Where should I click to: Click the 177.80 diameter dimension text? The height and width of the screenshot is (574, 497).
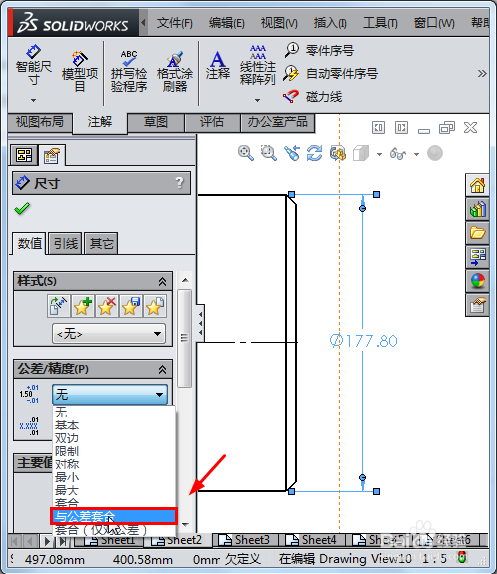point(363,341)
